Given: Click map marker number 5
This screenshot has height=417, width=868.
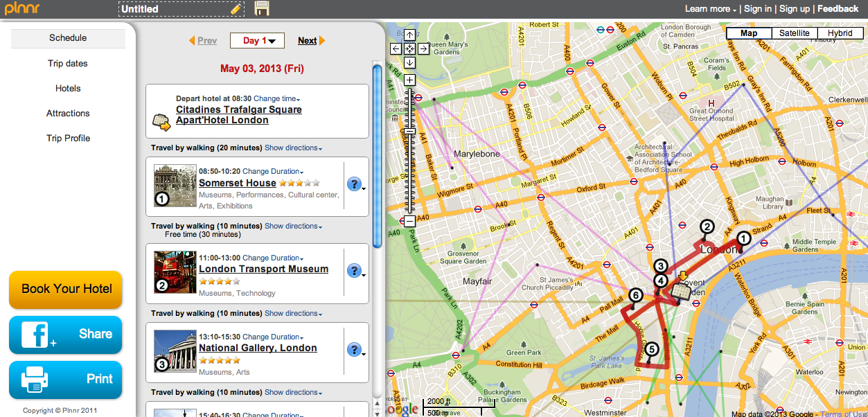Looking at the screenshot, I should click(x=652, y=350).
